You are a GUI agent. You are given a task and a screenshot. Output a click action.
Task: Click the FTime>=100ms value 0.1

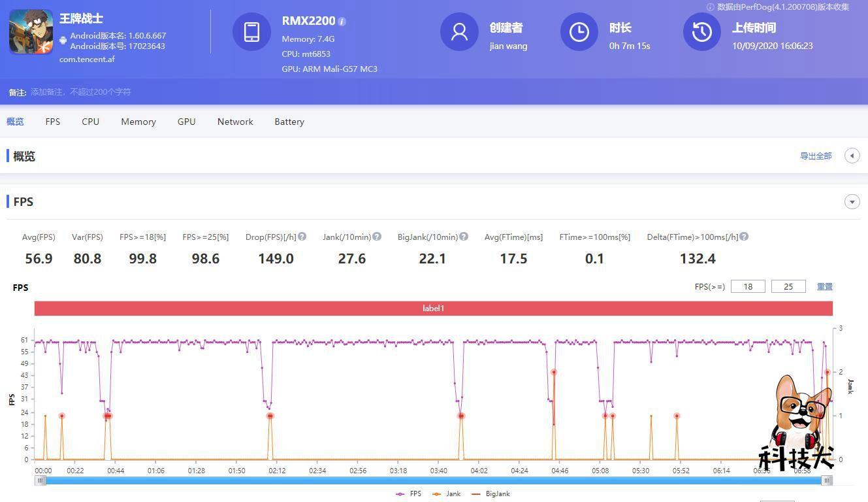(x=594, y=259)
